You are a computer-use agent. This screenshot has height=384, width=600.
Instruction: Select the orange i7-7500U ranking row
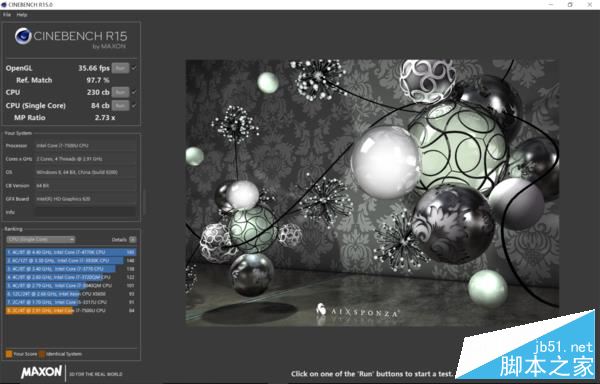coord(71,311)
